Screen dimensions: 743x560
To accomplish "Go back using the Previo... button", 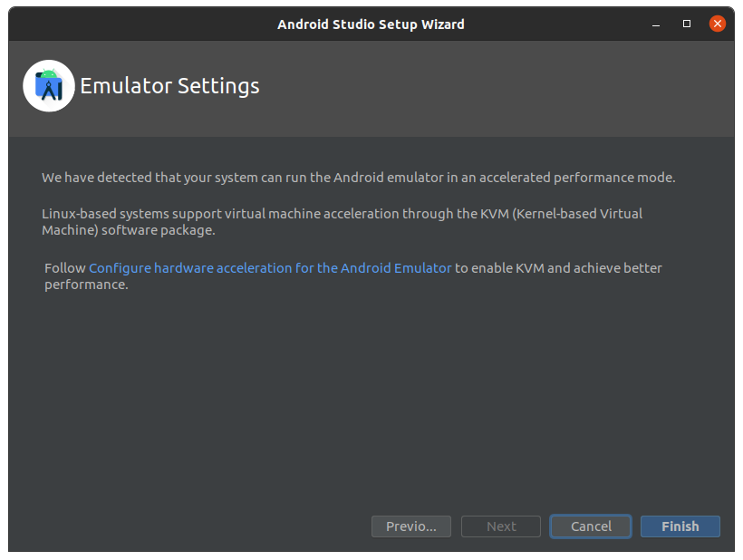I will point(411,526).
